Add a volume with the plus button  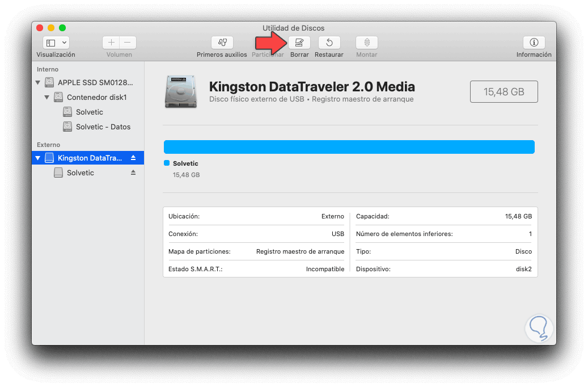pyautogui.click(x=111, y=43)
